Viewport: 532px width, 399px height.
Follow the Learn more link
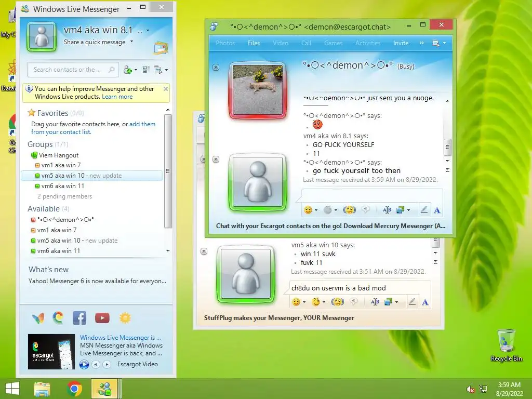[117, 97]
